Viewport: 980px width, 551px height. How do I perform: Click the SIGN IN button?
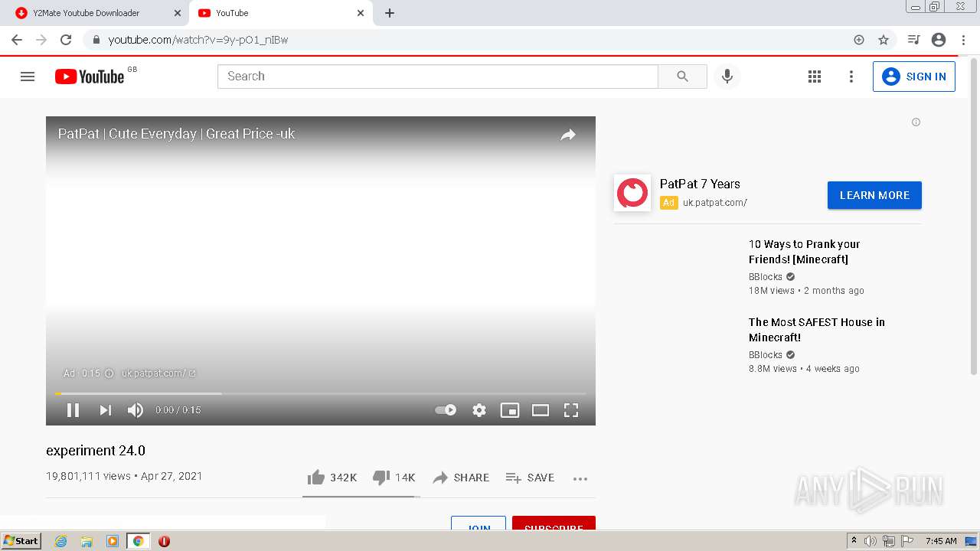[914, 77]
